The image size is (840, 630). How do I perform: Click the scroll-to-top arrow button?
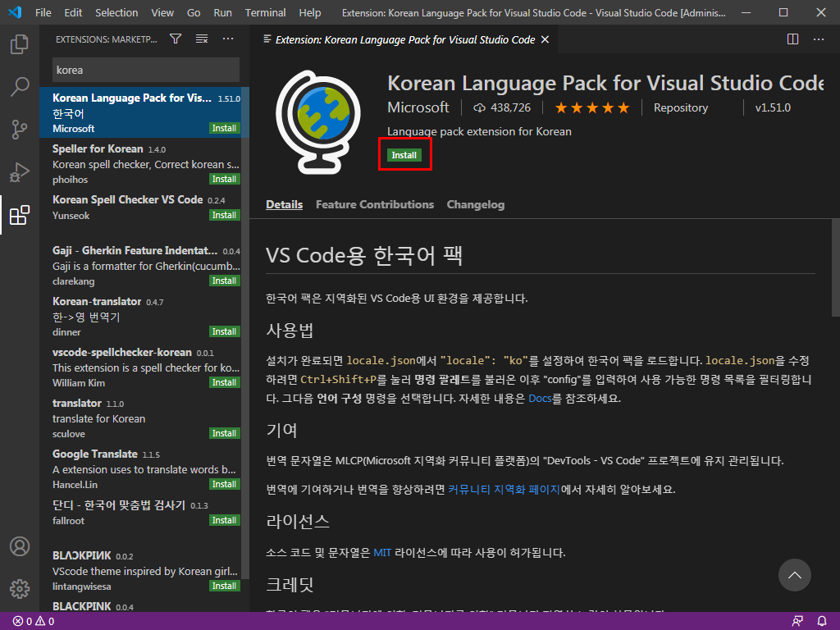click(794, 575)
